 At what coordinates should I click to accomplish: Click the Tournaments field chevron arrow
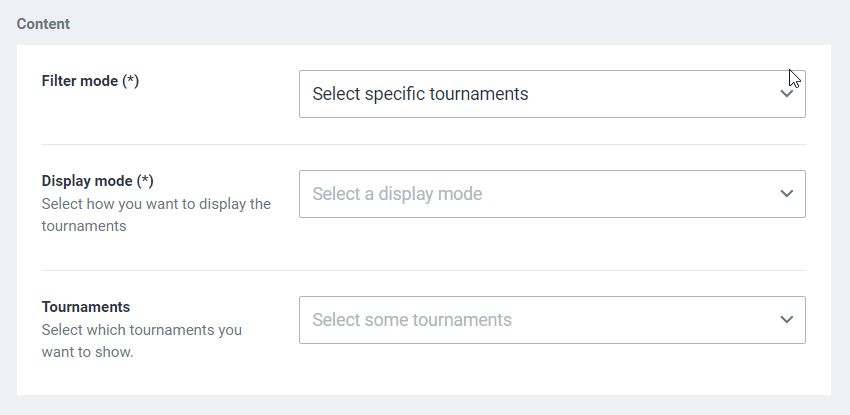786,320
